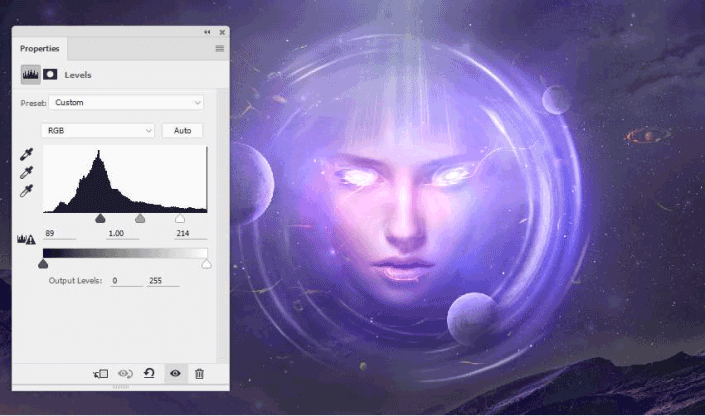Toggle layer visibility eye icon

tap(175, 373)
